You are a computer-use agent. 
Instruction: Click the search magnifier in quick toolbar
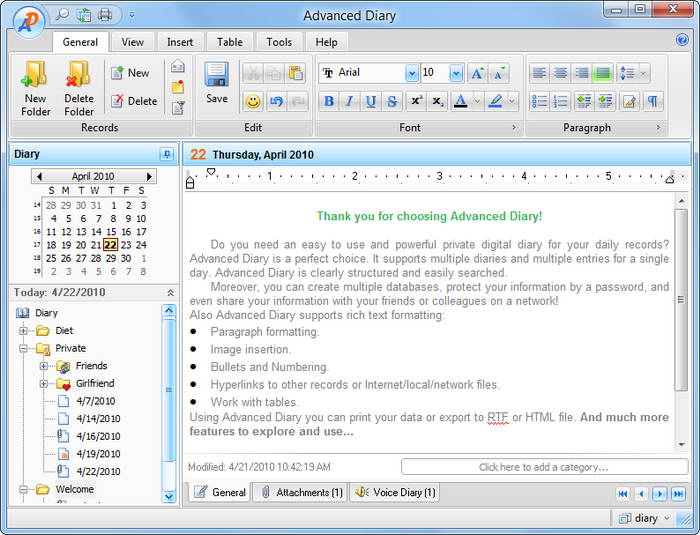click(x=62, y=15)
